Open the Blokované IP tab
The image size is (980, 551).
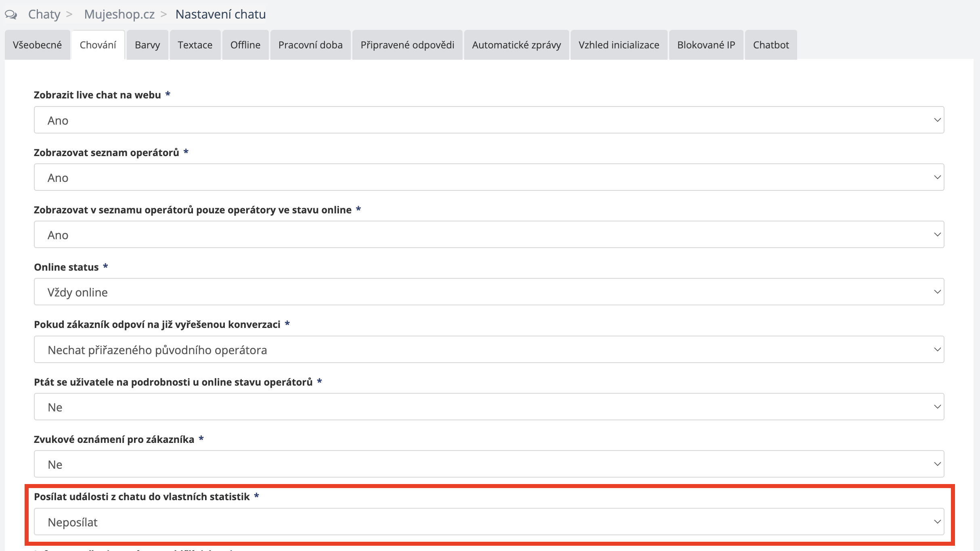706,45
